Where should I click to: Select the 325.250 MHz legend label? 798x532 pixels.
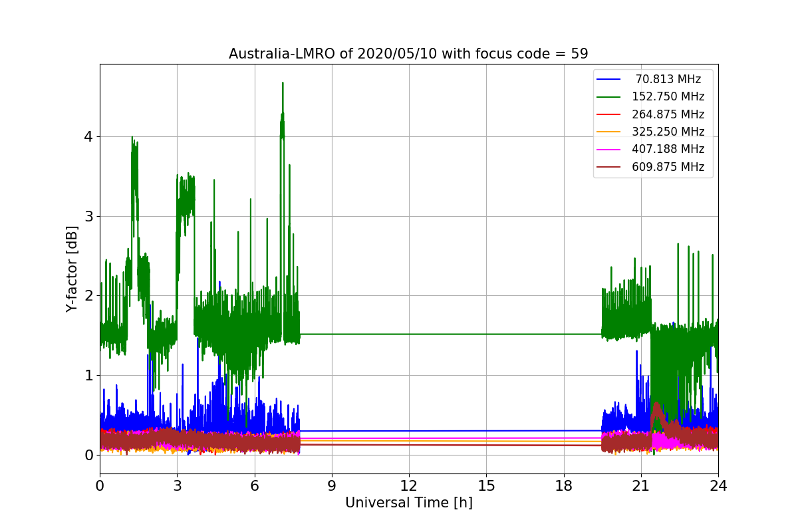coord(668,132)
